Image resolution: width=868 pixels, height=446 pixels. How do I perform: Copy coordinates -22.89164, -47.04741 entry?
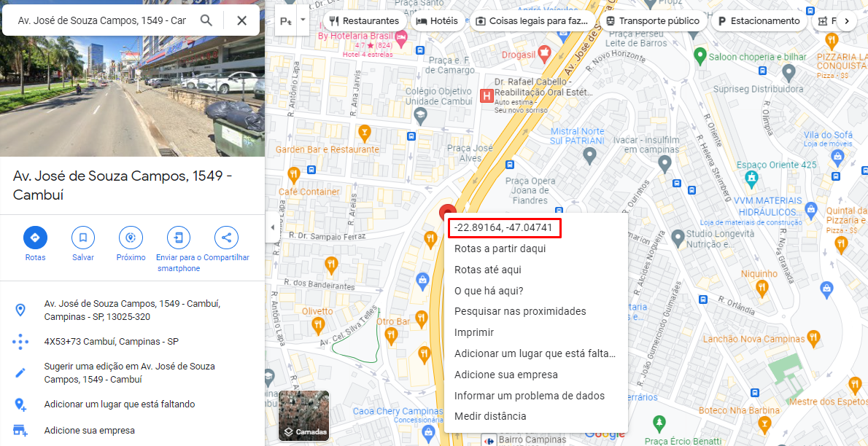[x=503, y=228]
